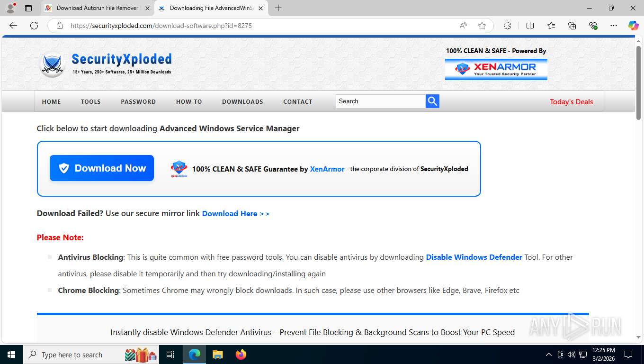Screen dimensions: 644x364
Task: Open HOME menu item
Action: point(51,101)
